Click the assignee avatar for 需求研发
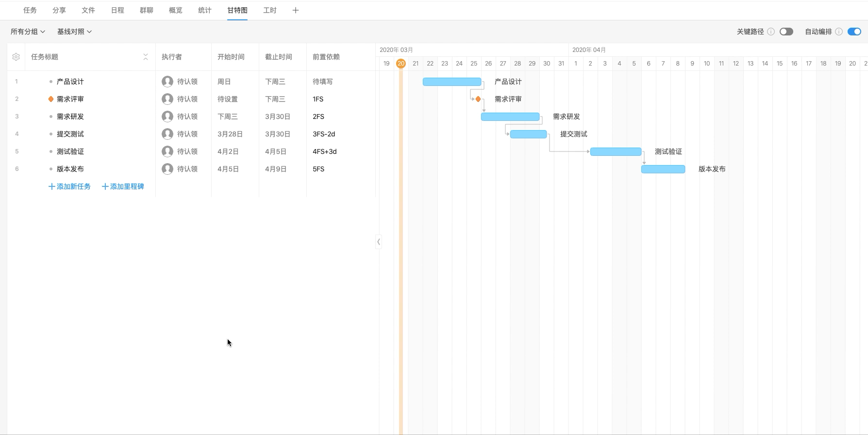 coord(167,117)
